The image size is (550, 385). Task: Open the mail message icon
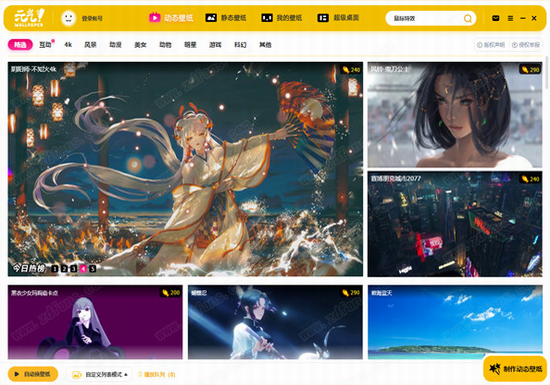point(496,18)
